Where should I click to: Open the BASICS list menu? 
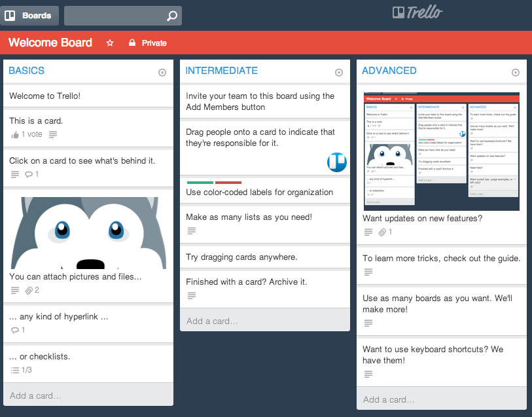click(162, 73)
